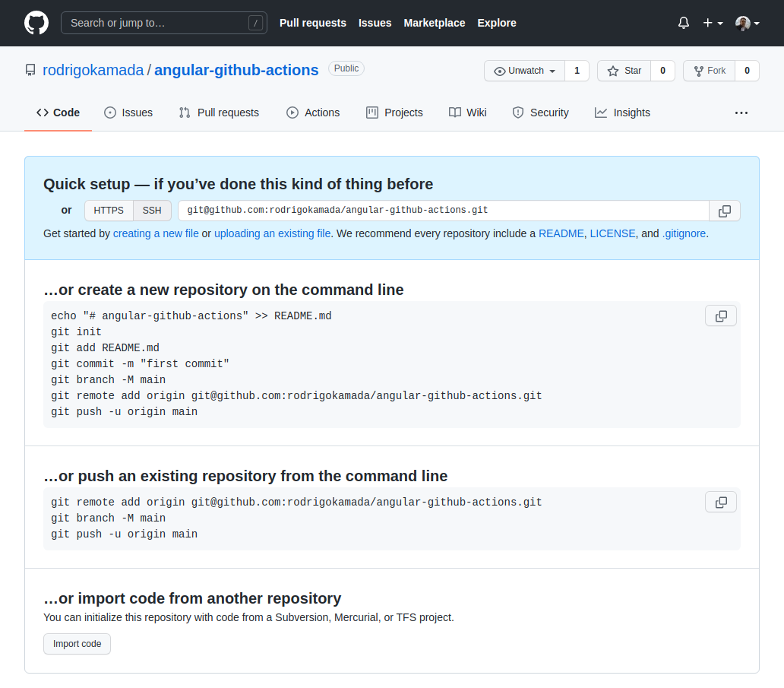This screenshot has height=688, width=784.
Task: Switch to the Actions tab
Action: (313, 113)
